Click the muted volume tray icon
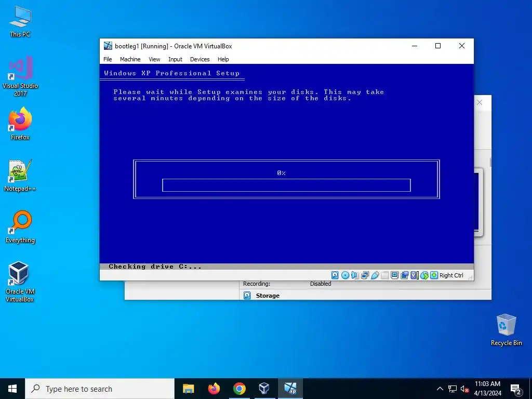 (x=464, y=389)
